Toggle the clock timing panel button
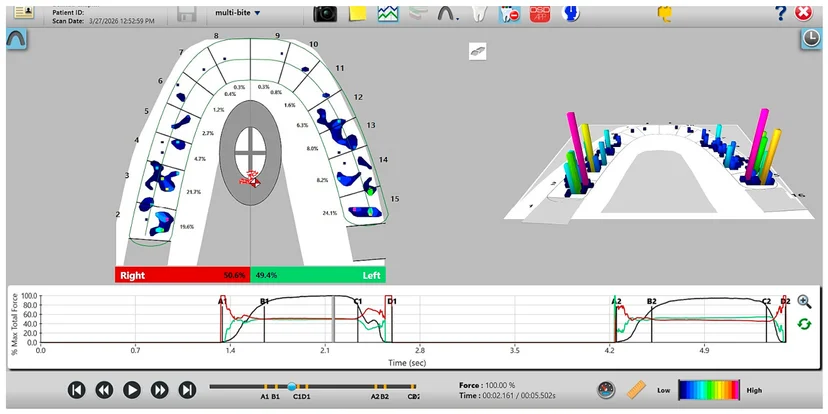 (x=811, y=39)
